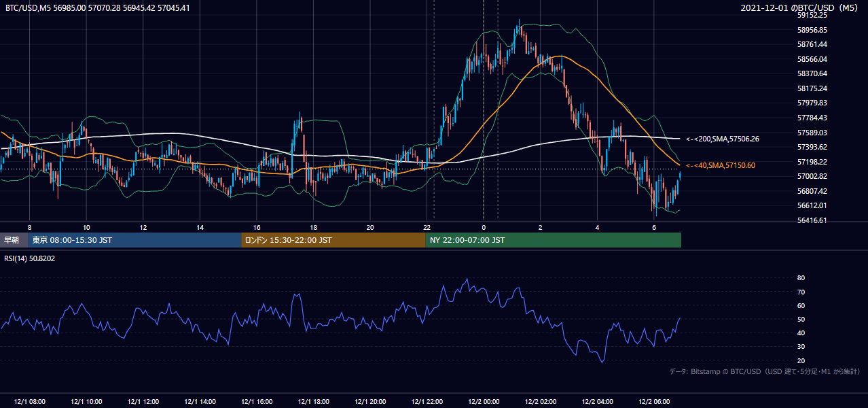Click the RSI 20 level label
868x408 pixels.
pyautogui.click(x=801, y=360)
